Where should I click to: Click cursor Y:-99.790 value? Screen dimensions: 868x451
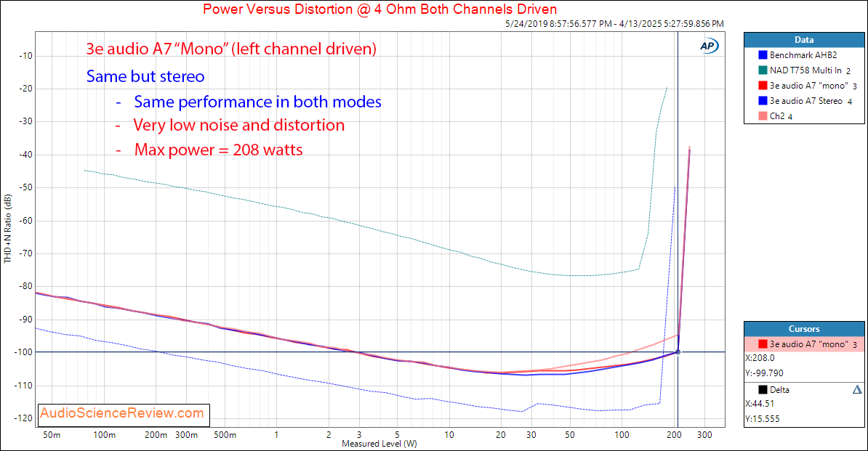click(x=765, y=373)
